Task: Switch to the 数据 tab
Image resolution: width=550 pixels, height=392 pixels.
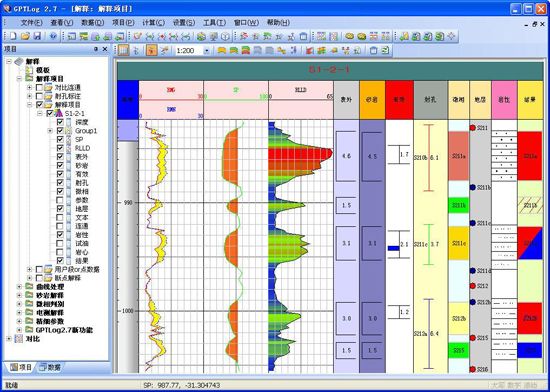Action: pyautogui.click(x=50, y=367)
